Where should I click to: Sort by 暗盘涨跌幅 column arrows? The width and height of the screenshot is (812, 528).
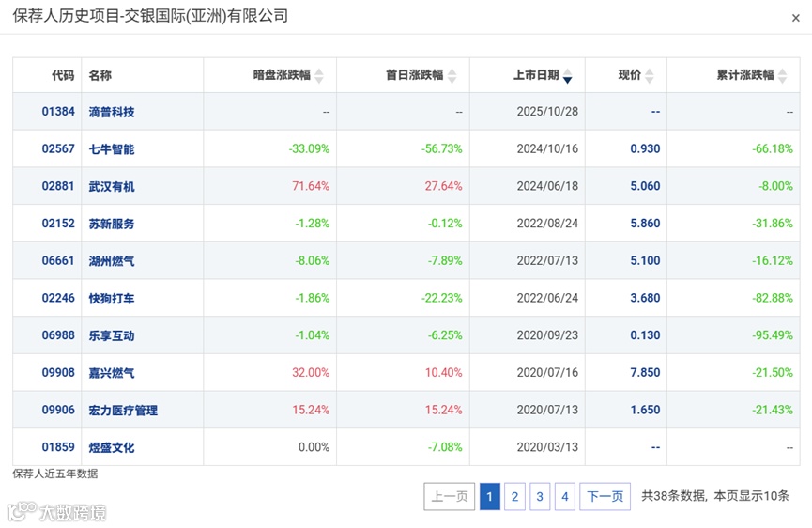[319, 76]
